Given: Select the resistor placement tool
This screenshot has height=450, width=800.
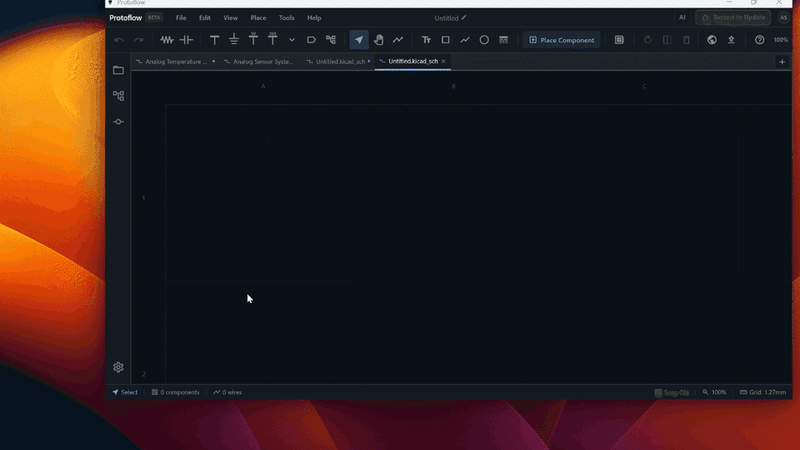Looking at the screenshot, I should 166,40.
